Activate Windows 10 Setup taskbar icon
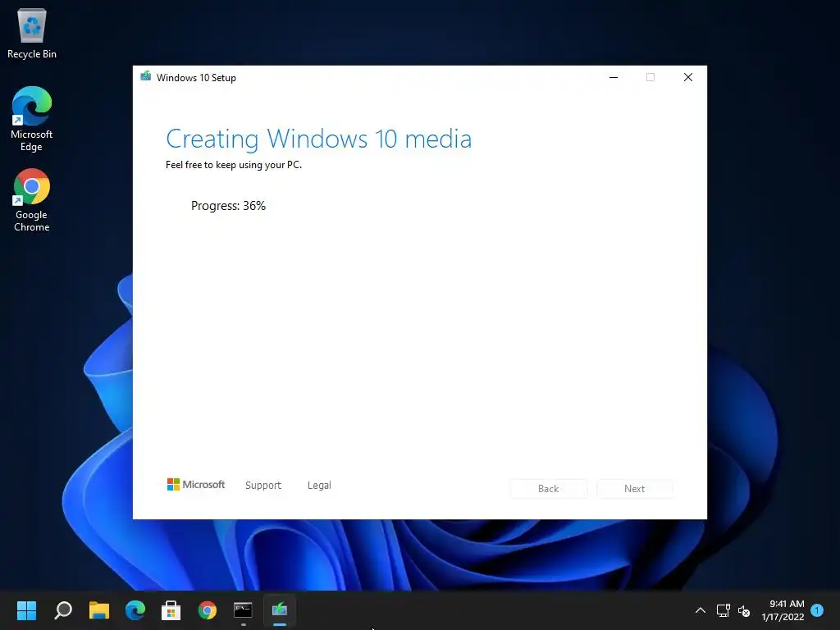This screenshot has height=630, width=840. tap(280, 609)
